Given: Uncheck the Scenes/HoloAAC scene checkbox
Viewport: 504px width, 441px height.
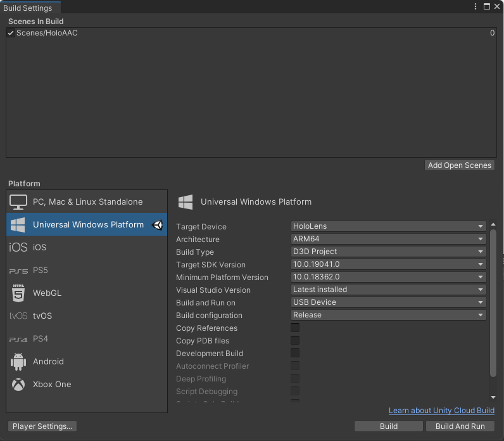Looking at the screenshot, I should point(11,33).
